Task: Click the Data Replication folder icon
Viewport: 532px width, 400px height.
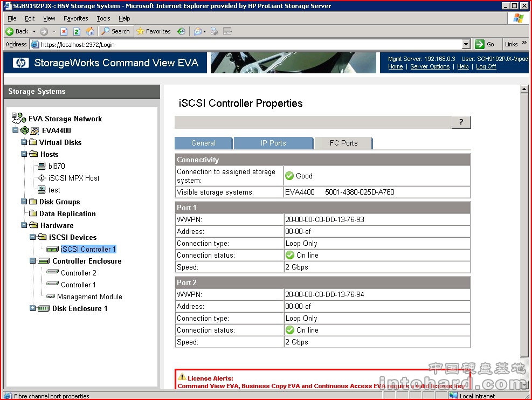Action: 33,213
